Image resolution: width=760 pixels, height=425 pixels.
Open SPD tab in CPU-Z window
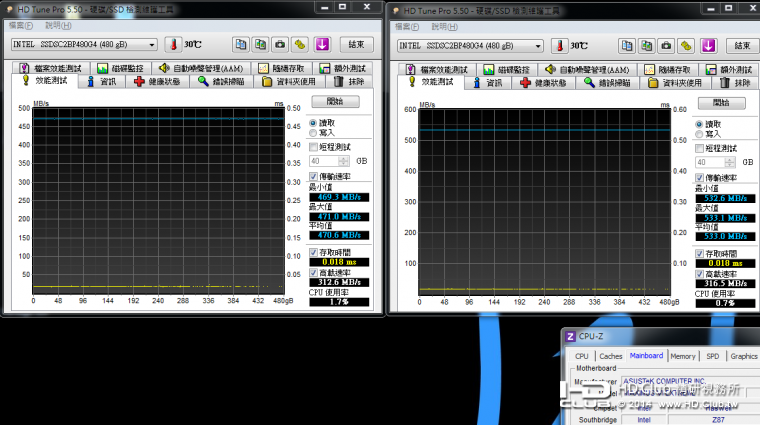click(712, 356)
